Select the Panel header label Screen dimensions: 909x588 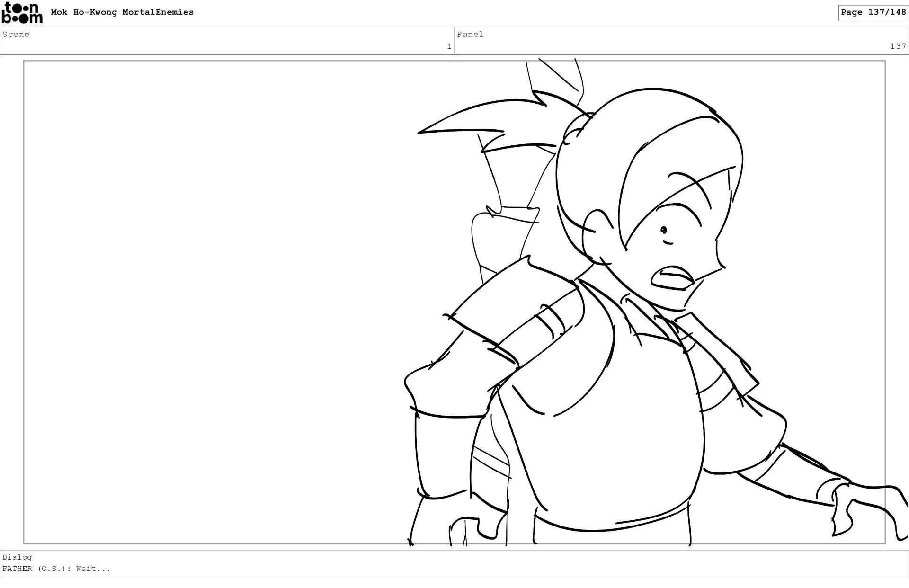[x=470, y=34]
